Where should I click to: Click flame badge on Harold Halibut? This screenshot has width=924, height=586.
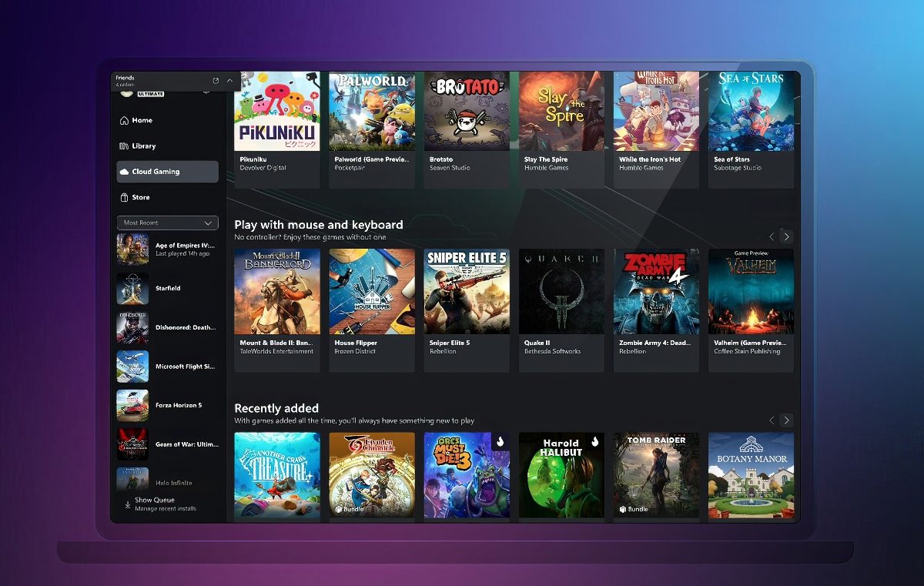pos(594,442)
